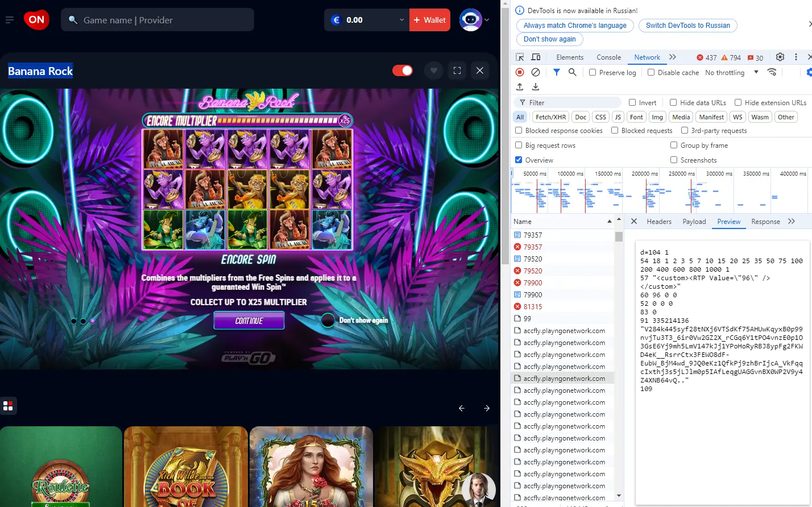Clear the network log

536,72
